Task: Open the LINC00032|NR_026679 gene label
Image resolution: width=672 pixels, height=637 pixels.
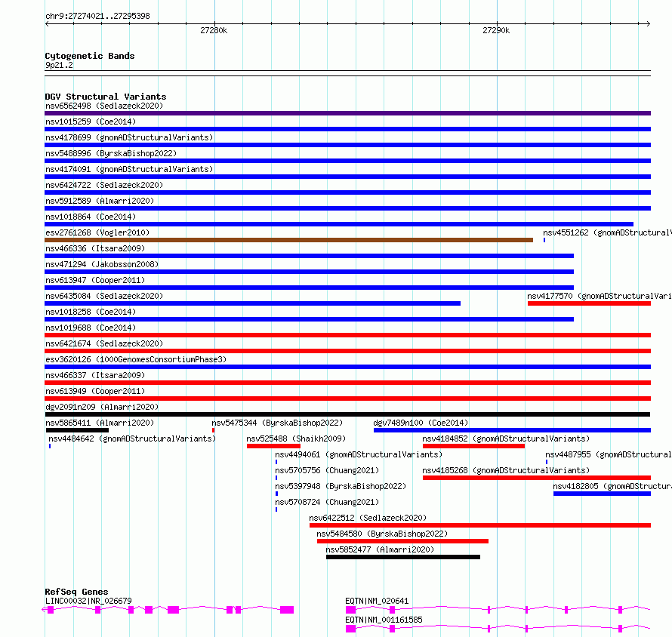Action: tap(88, 601)
